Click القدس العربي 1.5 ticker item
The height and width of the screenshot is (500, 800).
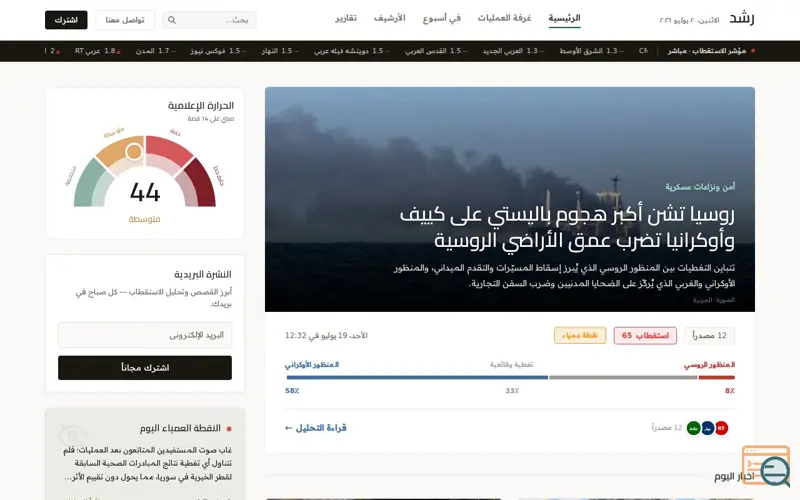pyautogui.click(x=436, y=51)
